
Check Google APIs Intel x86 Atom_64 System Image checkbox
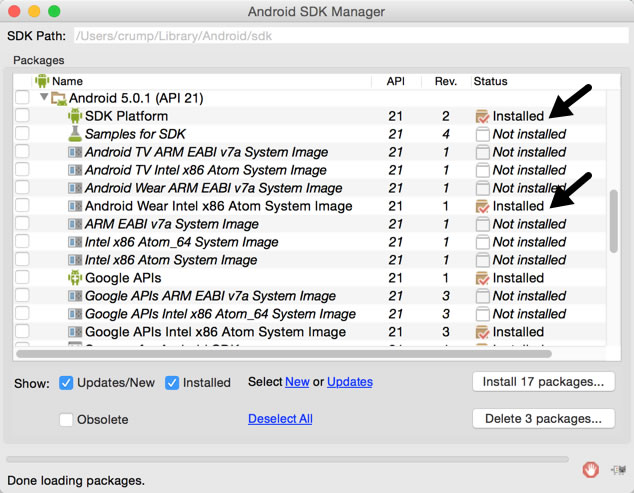click(22, 313)
